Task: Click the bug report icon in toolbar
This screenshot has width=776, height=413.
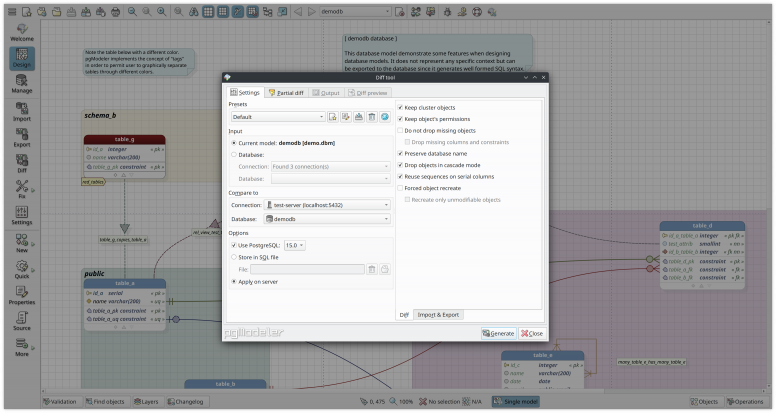Action: [x=447, y=11]
